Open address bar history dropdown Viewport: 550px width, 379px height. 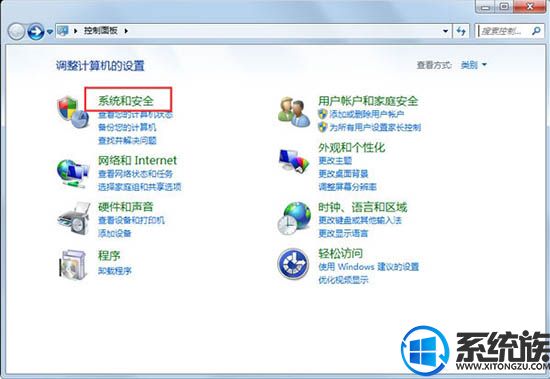(x=445, y=31)
